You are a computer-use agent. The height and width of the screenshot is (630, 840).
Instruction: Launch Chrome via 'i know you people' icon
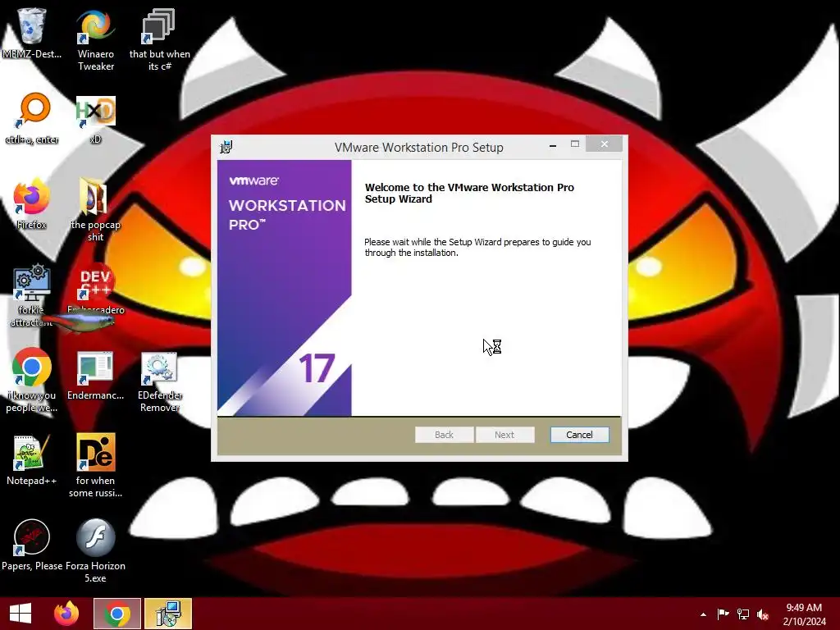[x=32, y=367]
